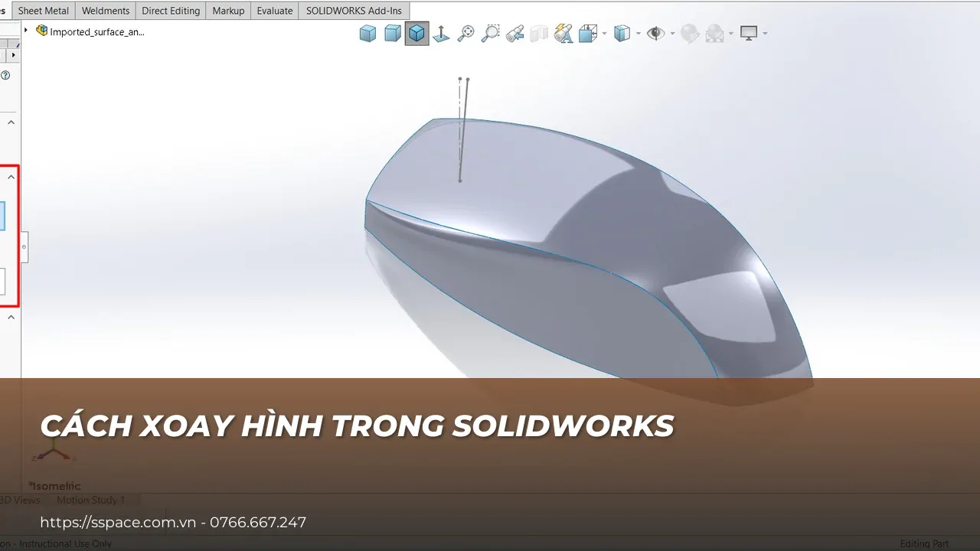Select the Imported_surface_an... tree item
Screen dimensions: 980x551
[x=97, y=31]
